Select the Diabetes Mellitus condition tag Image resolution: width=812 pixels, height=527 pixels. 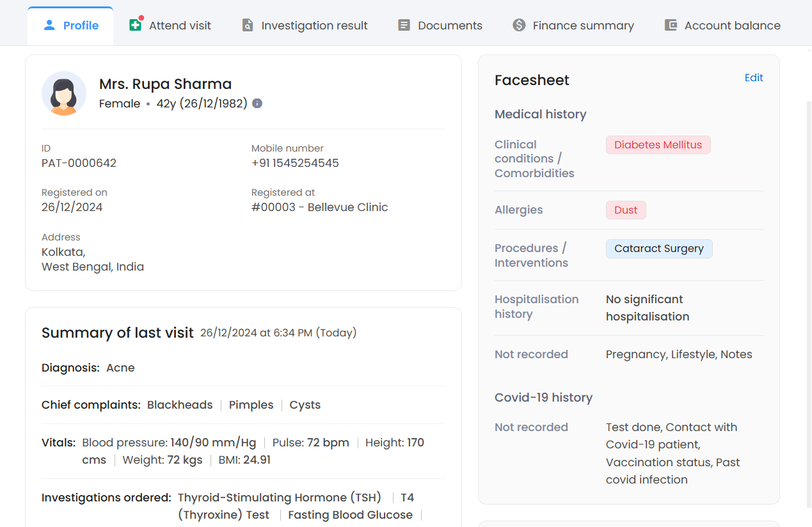tap(658, 145)
